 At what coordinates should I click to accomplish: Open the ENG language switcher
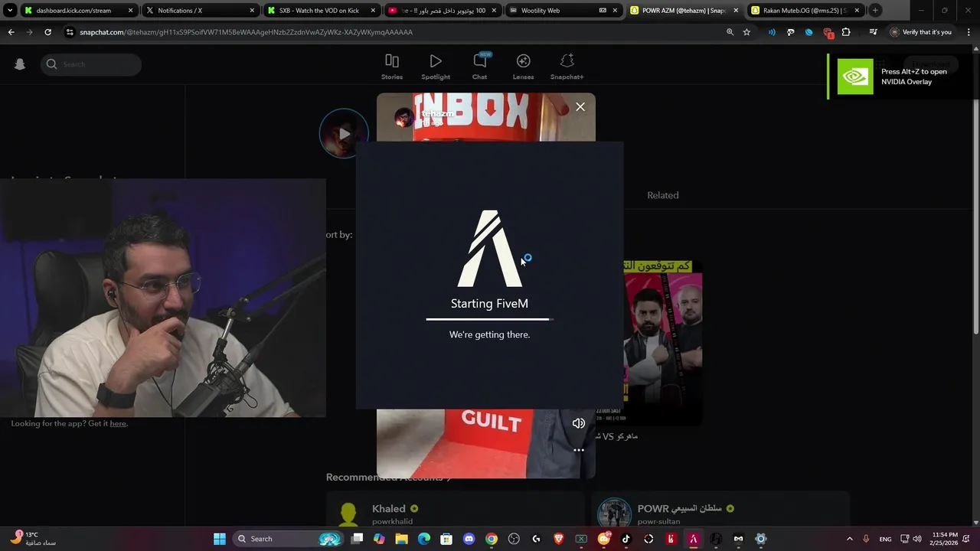tap(885, 539)
